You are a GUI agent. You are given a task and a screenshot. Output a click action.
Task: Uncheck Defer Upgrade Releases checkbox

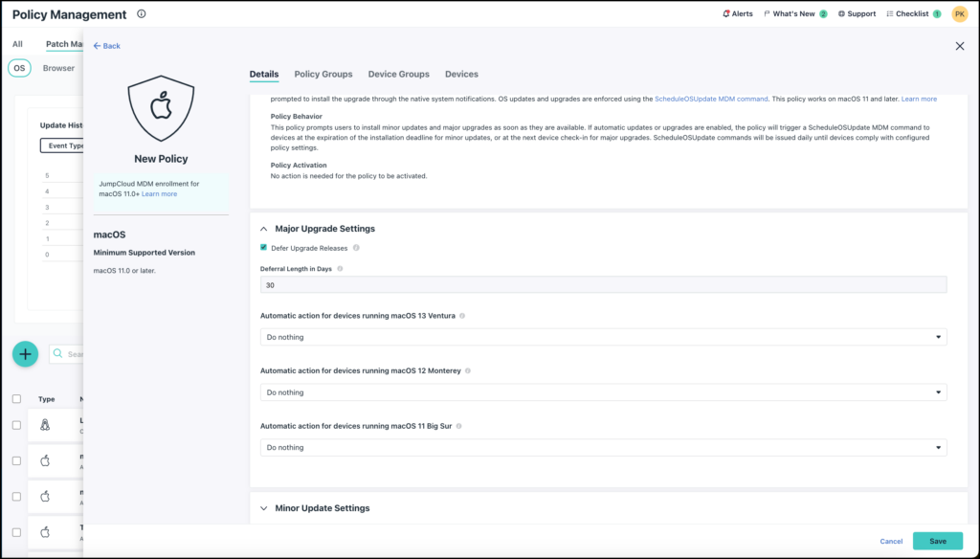click(264, 248)
